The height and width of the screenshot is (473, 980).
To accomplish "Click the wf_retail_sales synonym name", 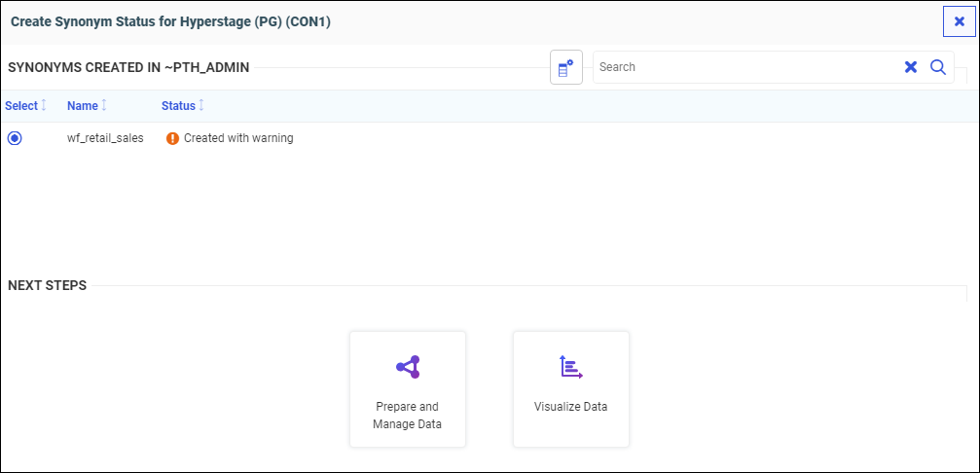I will [x=105, y=138].
